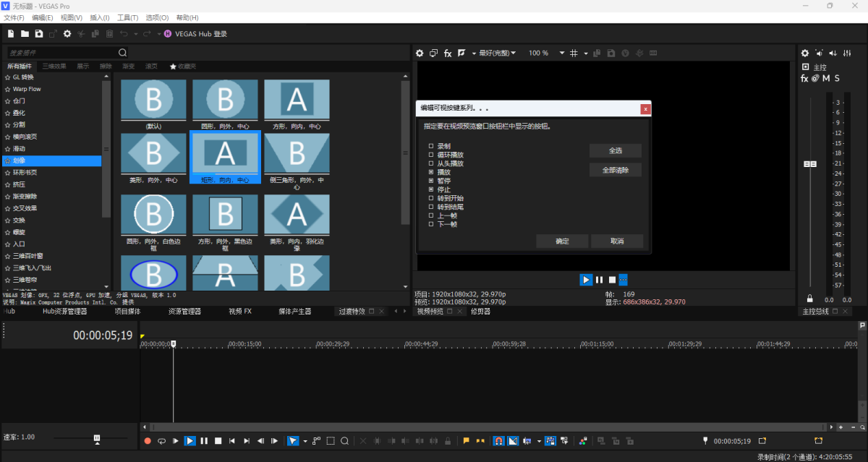Toggle loop playback in transport bar

(162, 440)
